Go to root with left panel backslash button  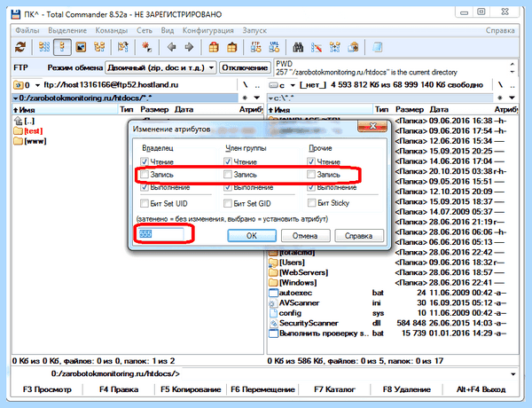coord(245,85)
